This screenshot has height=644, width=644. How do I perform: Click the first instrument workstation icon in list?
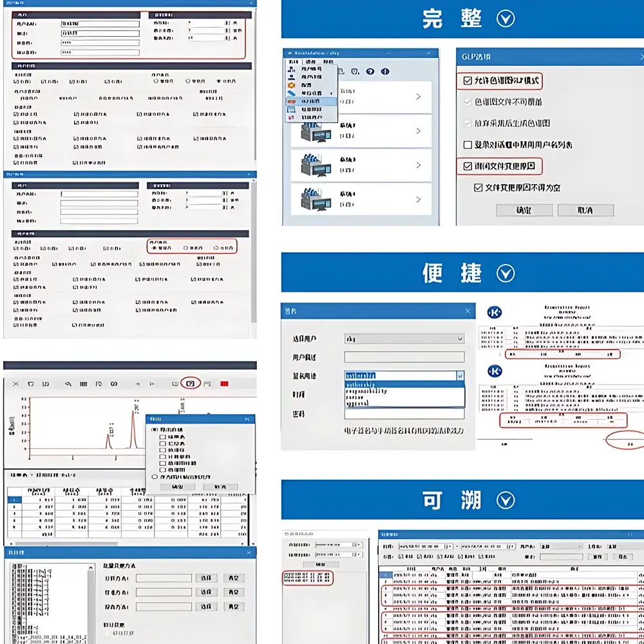tap(316, 131)
